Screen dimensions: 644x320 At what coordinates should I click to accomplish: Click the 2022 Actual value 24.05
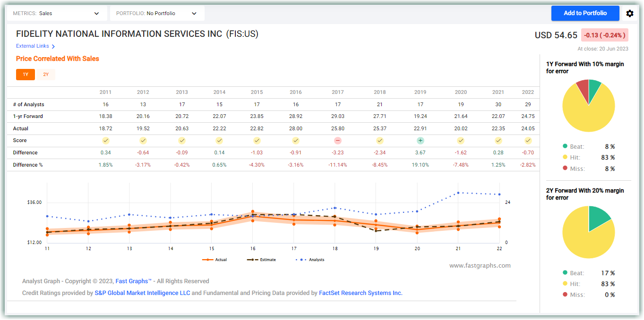(528, 129)
